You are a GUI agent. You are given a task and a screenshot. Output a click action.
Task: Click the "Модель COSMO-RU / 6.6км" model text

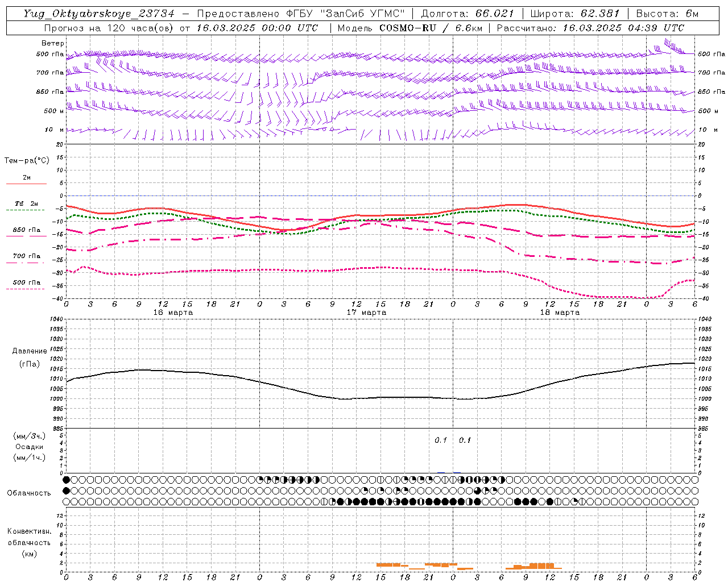(x=409, y=28)
